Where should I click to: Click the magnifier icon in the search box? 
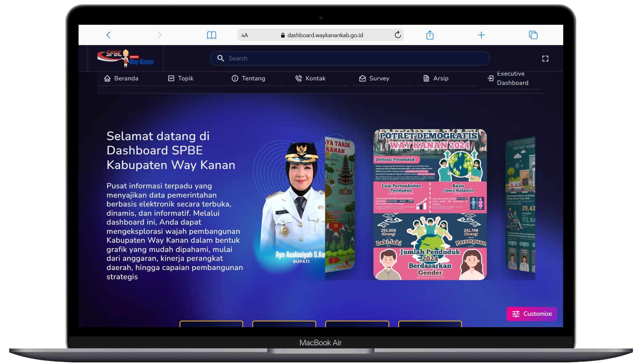tap(221, 58)
